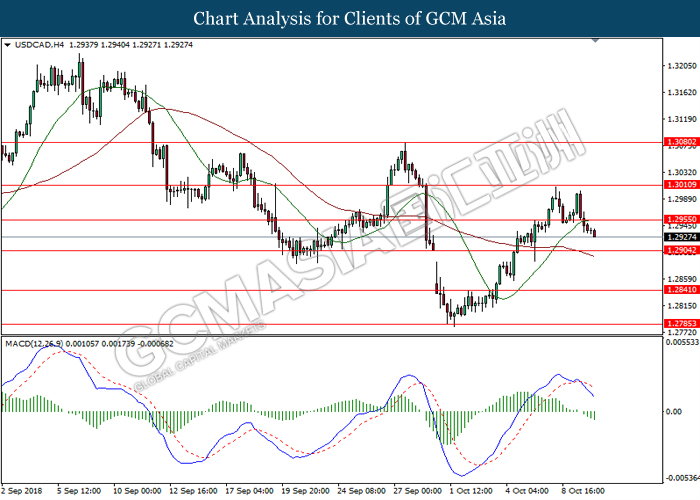Click the 4 Oct 04:00 time label
This screenshot has height=500, width=700.
pos(527,491)
